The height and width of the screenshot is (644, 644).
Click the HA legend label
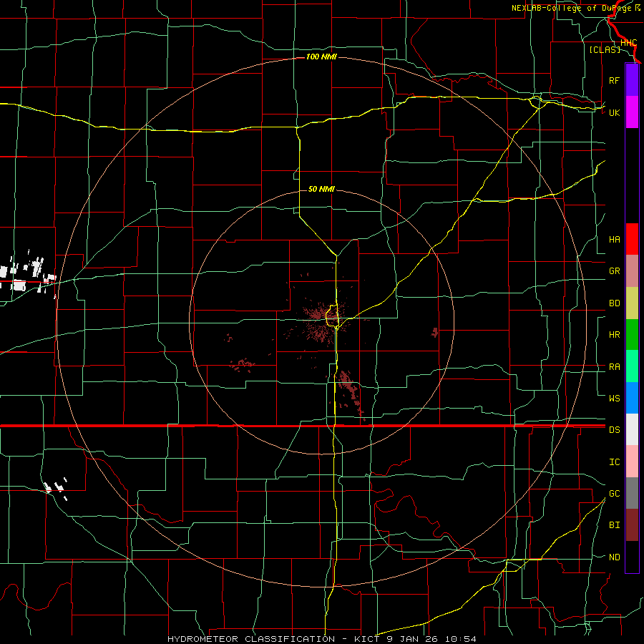point(614,240)
